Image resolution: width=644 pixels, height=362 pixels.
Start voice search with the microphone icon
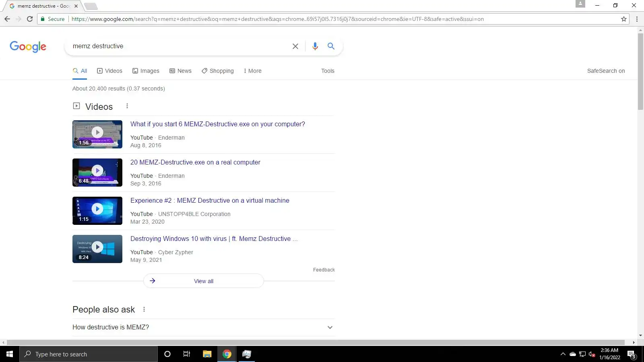(x=315, y=46)
